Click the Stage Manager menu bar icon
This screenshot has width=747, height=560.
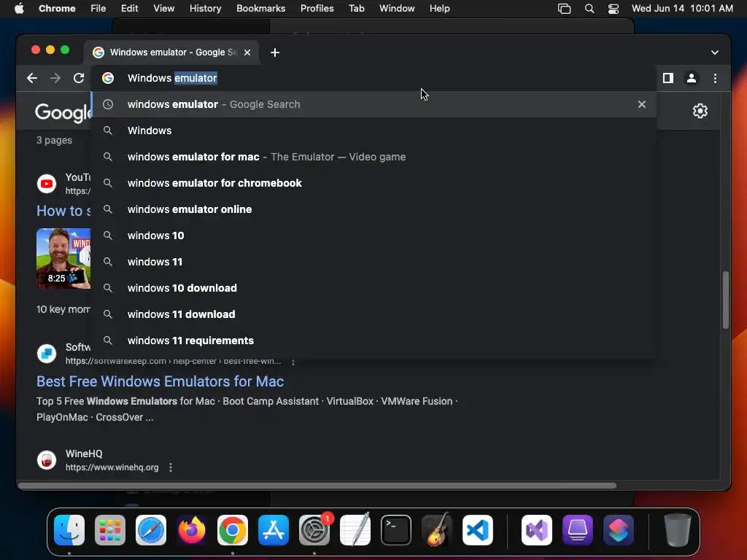(564, 9)
